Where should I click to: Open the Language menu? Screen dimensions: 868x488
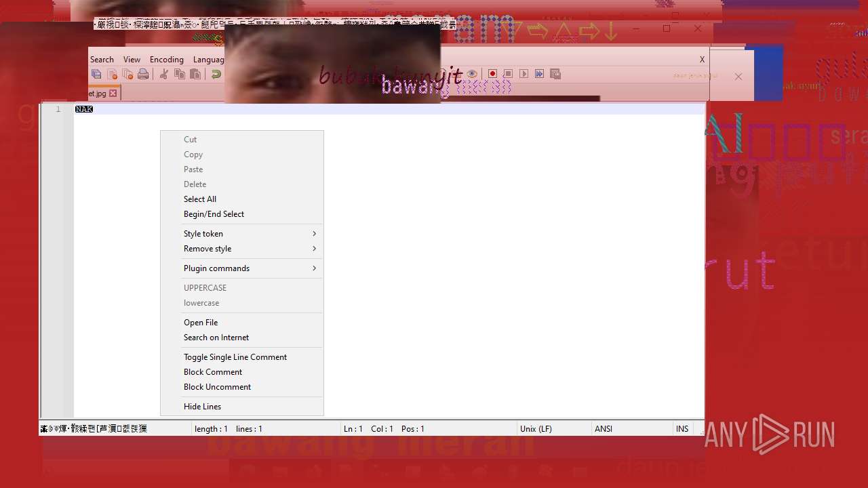(x=208, y=60)
